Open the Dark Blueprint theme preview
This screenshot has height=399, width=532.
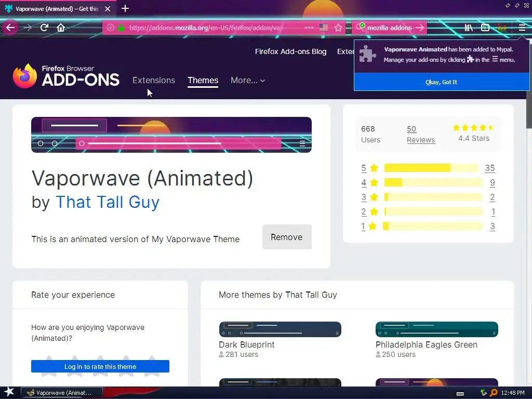tap(280, 329)
